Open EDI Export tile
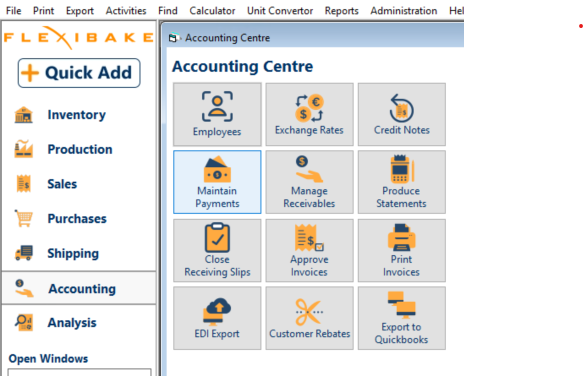The image size is (584, 376). pyautogui.click(x=217, y=318)
